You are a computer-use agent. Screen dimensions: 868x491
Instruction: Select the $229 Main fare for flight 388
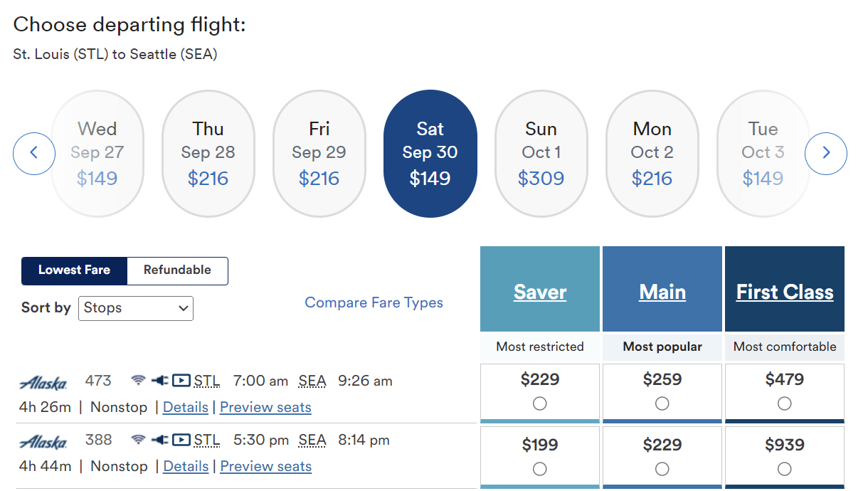tap(662, 469)
